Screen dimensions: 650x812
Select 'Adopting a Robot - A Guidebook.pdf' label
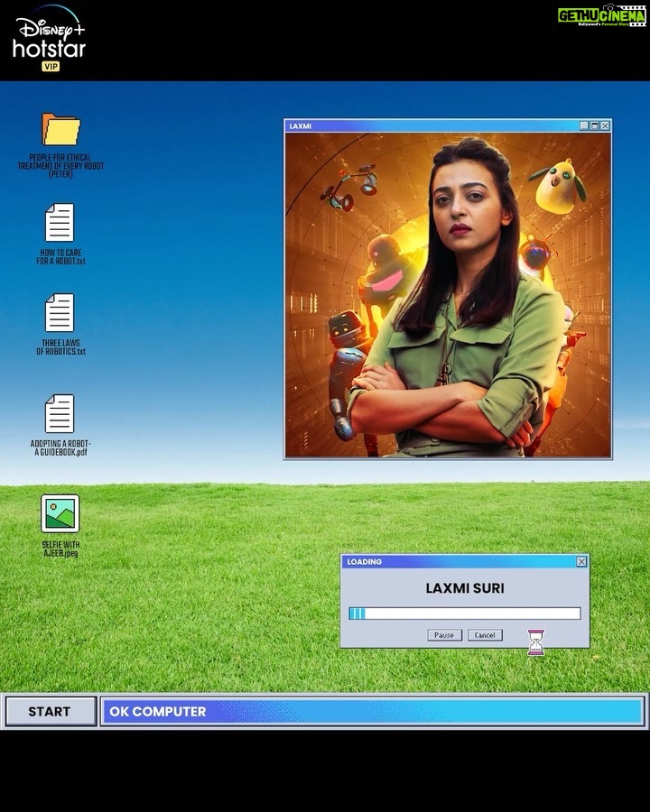[60, 448]
